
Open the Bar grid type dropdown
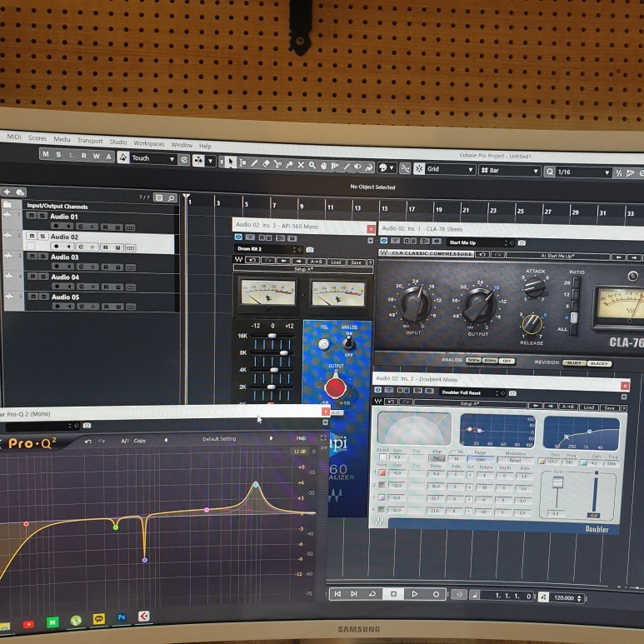tap(509, 171)
